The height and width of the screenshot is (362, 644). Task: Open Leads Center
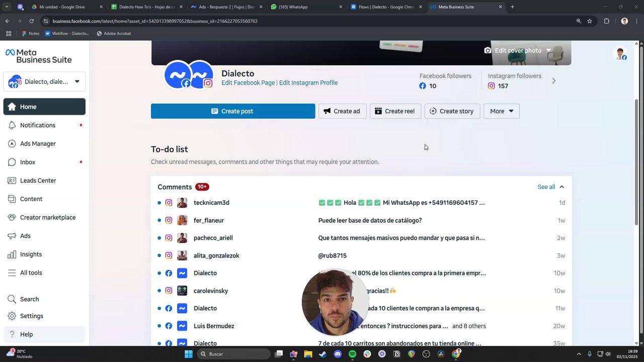click(x=44, y=180)
